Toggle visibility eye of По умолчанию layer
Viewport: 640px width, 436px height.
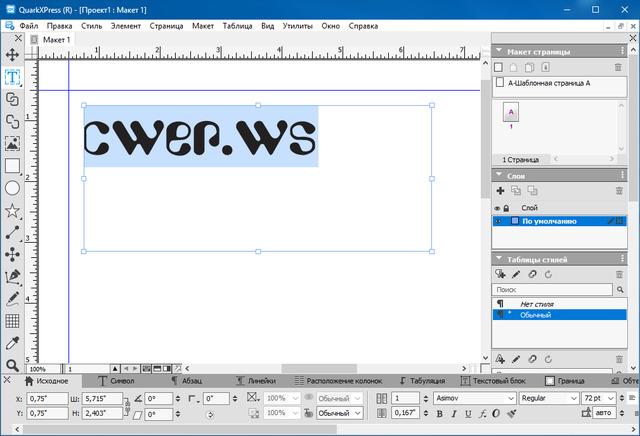click(x=498, y=221)
